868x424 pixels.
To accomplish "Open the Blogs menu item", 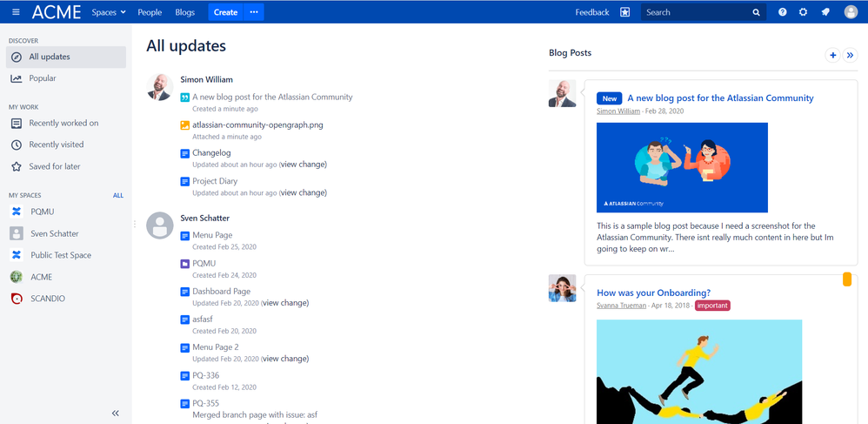I will point(185,12).
